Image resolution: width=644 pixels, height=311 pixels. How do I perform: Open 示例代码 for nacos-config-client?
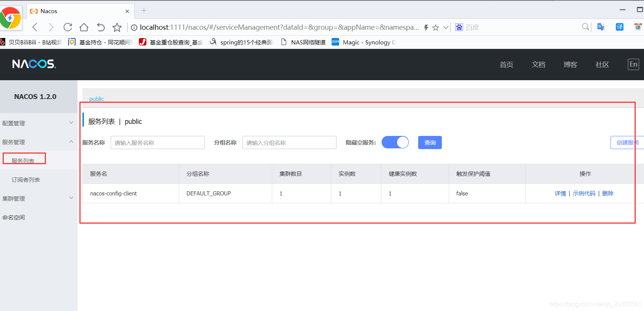tap(584, 194)
